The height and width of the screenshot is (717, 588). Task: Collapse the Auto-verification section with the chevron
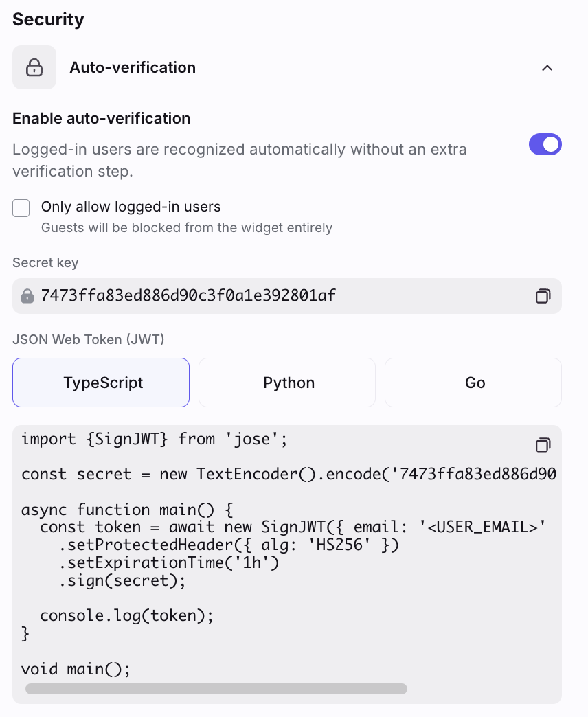pyautogui.click(x=547, y=68)
